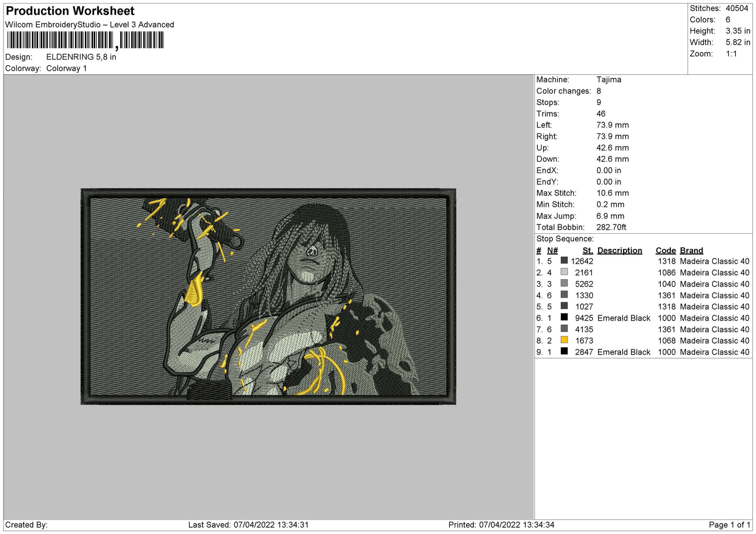Click the first Emerald Black description entry

click(x=624, y=318)
